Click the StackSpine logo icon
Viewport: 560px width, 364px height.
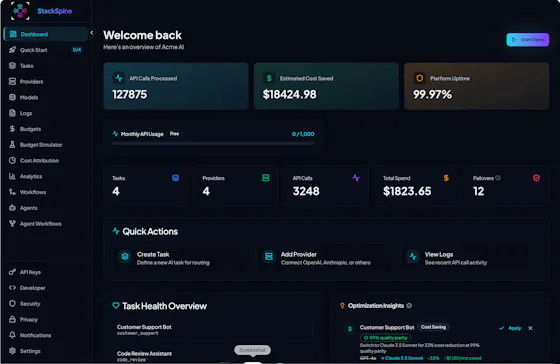tap(20, 11)
